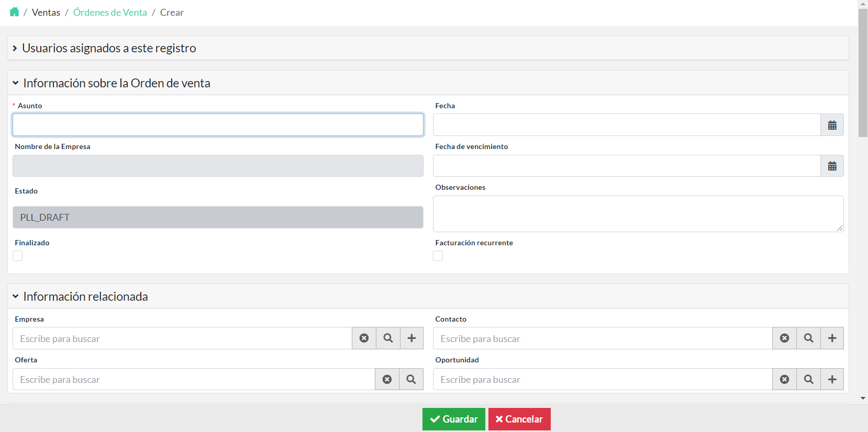Add new Empresa with plus icon

[x=411, y=338]
